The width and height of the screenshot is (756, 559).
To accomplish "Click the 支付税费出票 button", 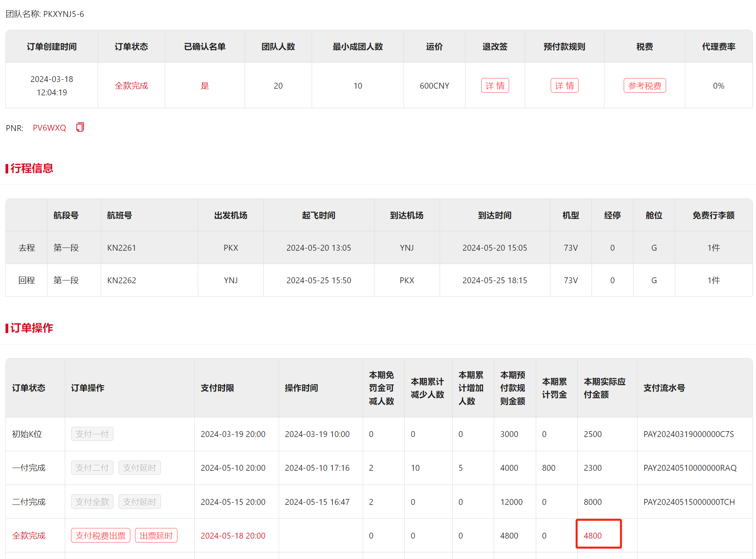I will point(100,535).
